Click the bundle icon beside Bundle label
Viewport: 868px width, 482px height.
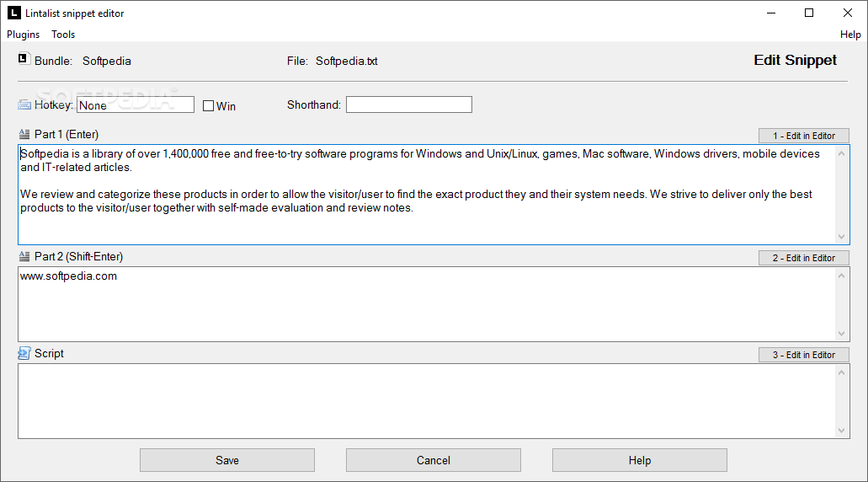click(24, 58)
